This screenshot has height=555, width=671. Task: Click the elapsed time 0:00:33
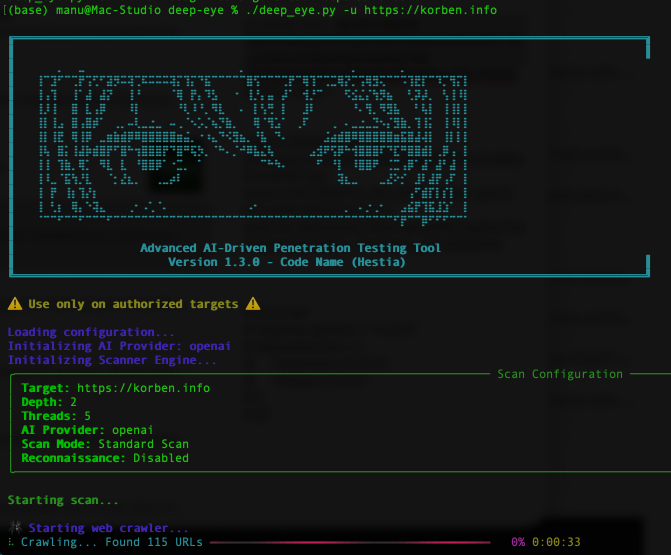[557, 542]
